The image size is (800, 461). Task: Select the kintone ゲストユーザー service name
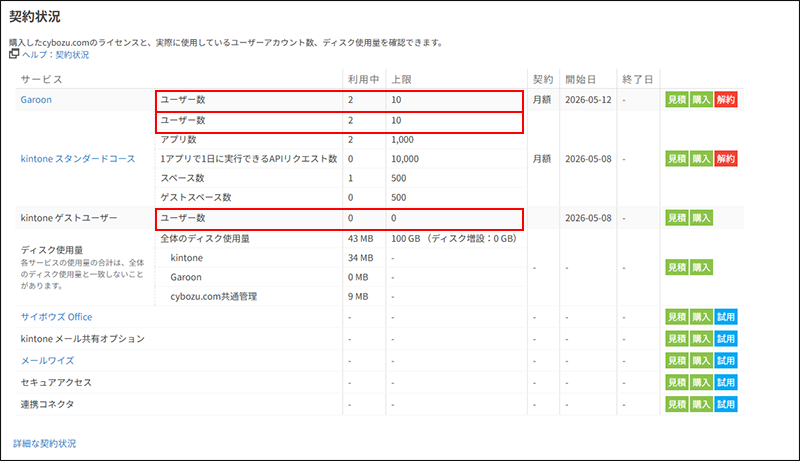pyautogui.click(x=69, y=218)
